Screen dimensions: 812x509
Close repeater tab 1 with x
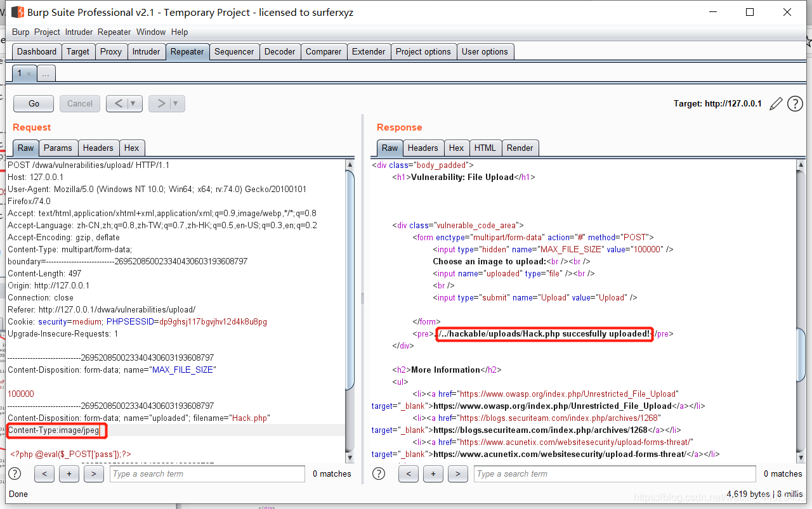29,74
